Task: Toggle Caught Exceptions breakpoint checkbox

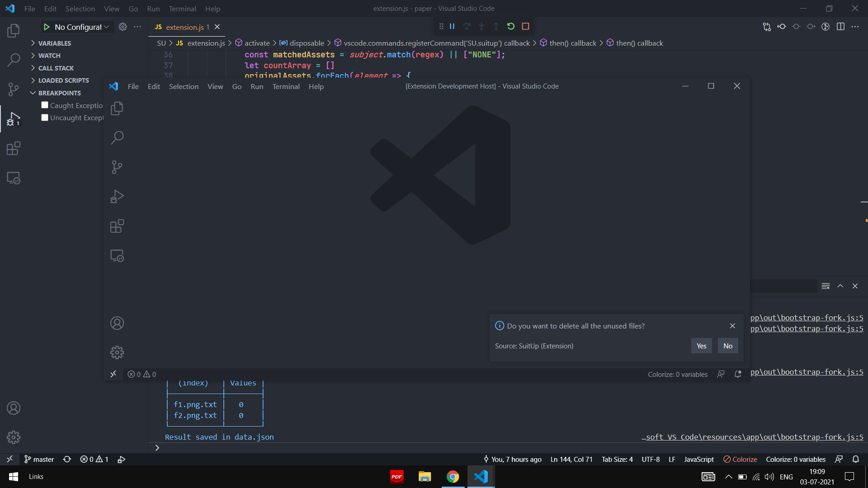Action: 45,105
